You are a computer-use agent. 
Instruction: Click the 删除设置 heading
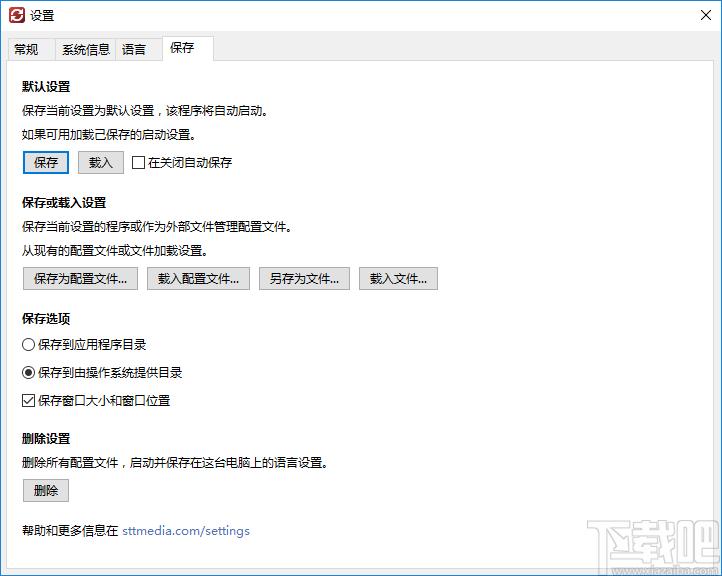coord(46,438)
